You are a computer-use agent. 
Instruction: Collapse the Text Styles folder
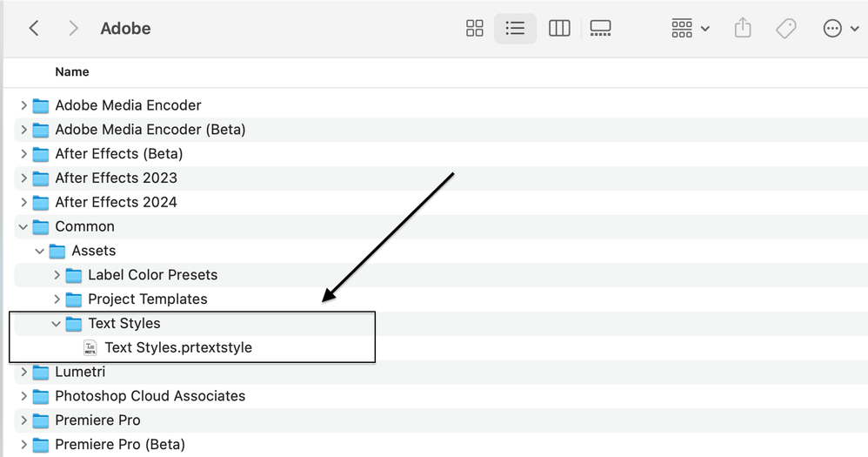tap(57, 324)
